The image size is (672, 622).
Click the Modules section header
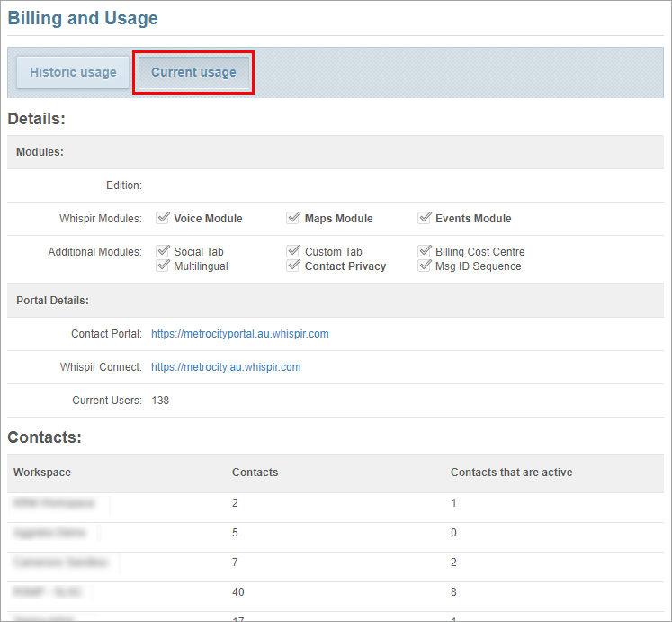tap(40, 152)
